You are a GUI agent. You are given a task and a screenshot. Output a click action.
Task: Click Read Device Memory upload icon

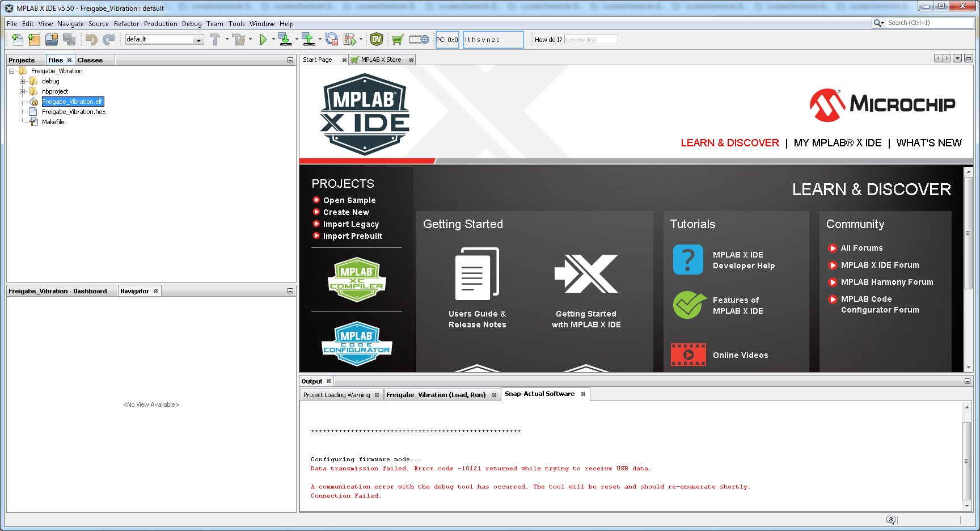309,39
